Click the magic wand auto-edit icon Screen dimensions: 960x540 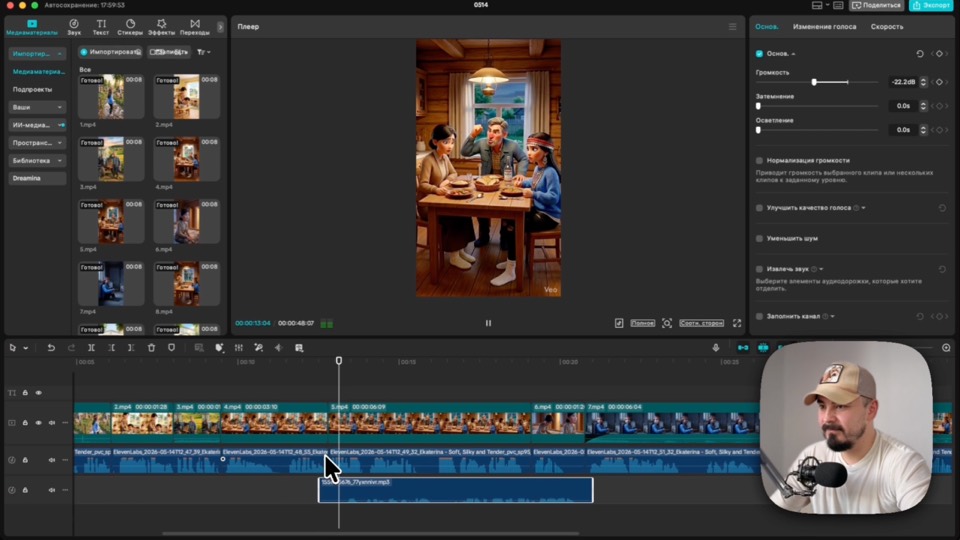tap(258, 348)
